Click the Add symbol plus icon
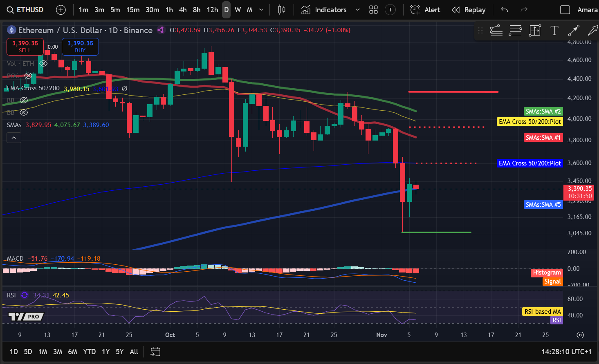This screenshot has width=599, height=364. point(61,9)
